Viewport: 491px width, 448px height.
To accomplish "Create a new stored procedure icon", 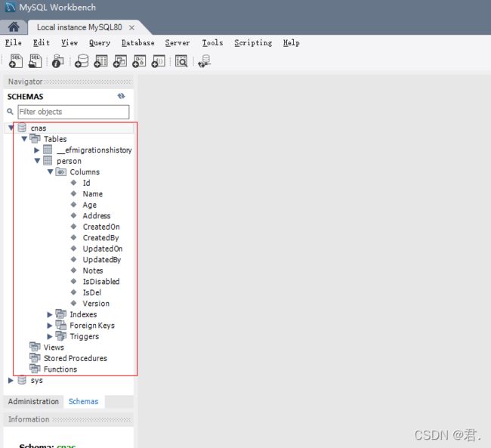I will 139,61.
